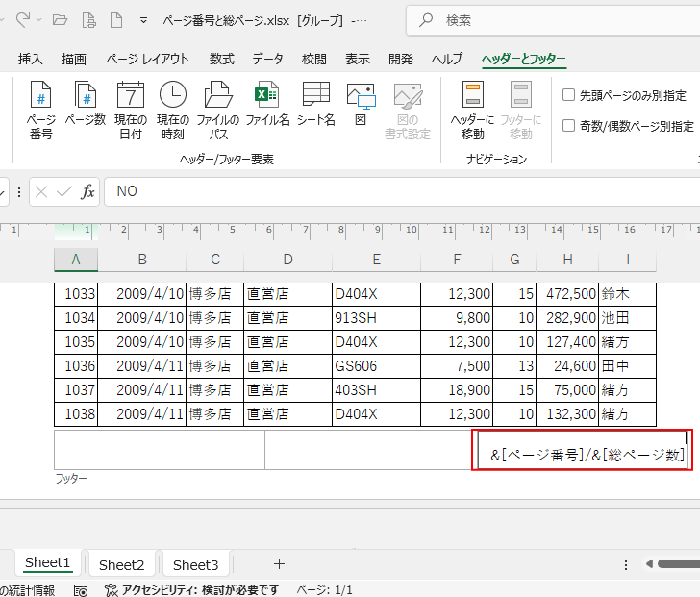Image resolution: width=700 pixels, height=597 pixels.
Task: Insert file path (ファイルのパス)
Action: (x=218, y=111)
